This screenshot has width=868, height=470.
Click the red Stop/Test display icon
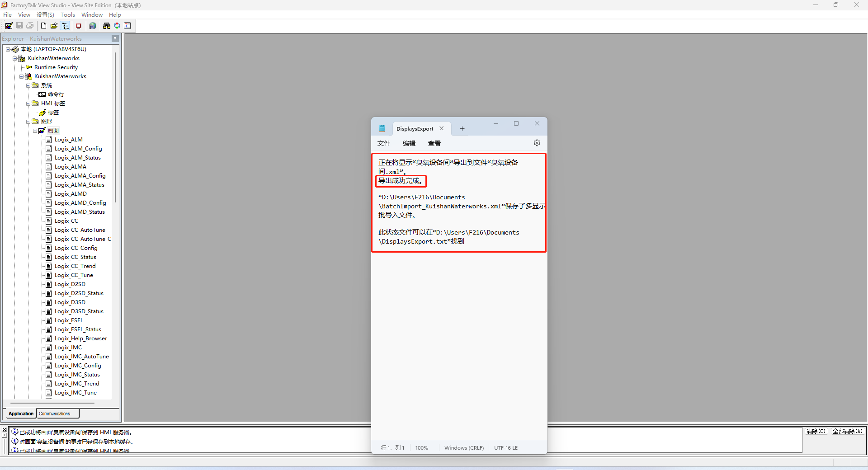(x=79, y=26)
